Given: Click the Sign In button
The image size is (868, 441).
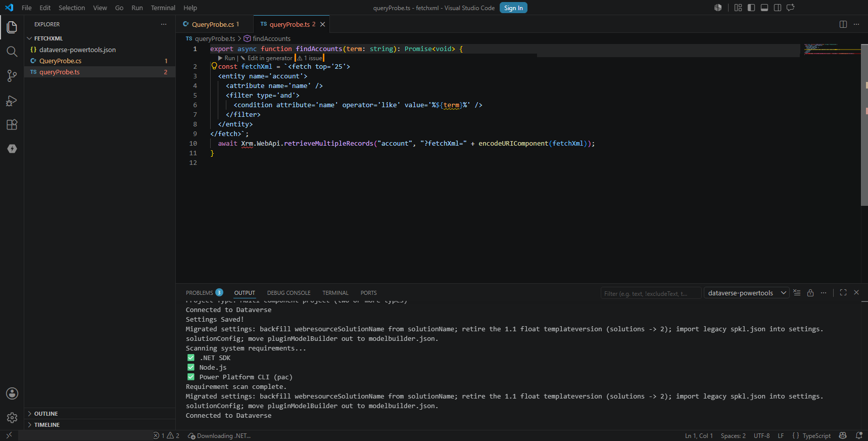Looking at the screenshot, I should tap(513, 8).
